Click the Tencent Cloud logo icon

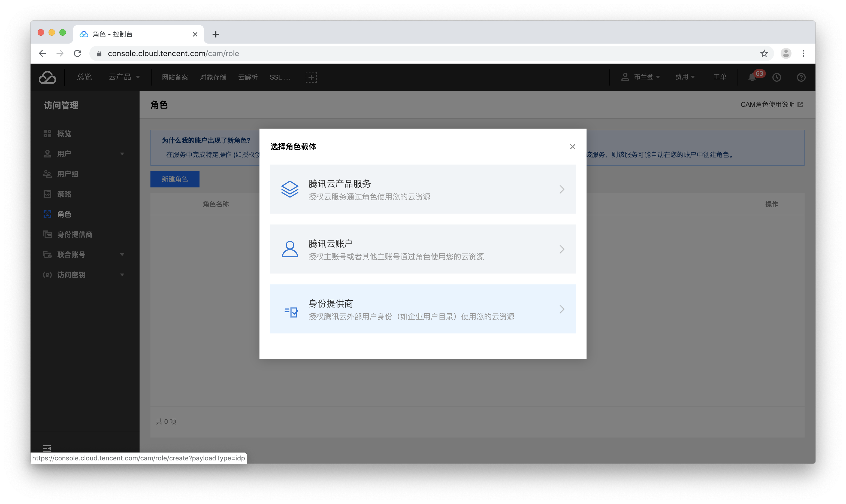[48, 77]
